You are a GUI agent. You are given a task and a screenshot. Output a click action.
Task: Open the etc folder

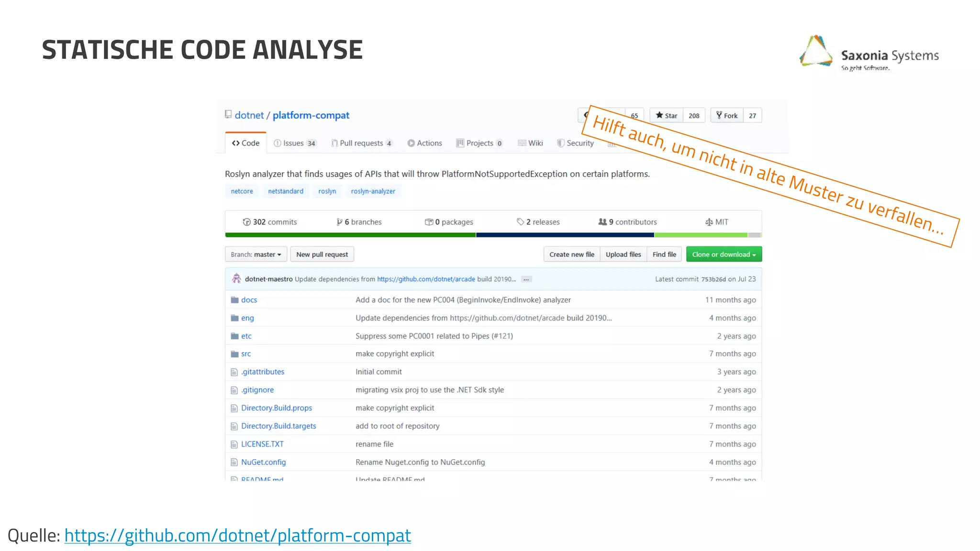246,336
